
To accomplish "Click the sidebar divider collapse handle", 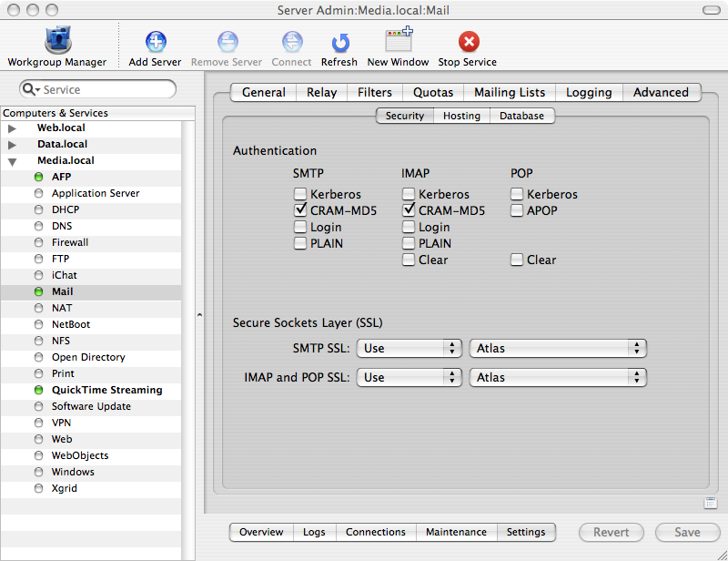I will click(199, 315).
